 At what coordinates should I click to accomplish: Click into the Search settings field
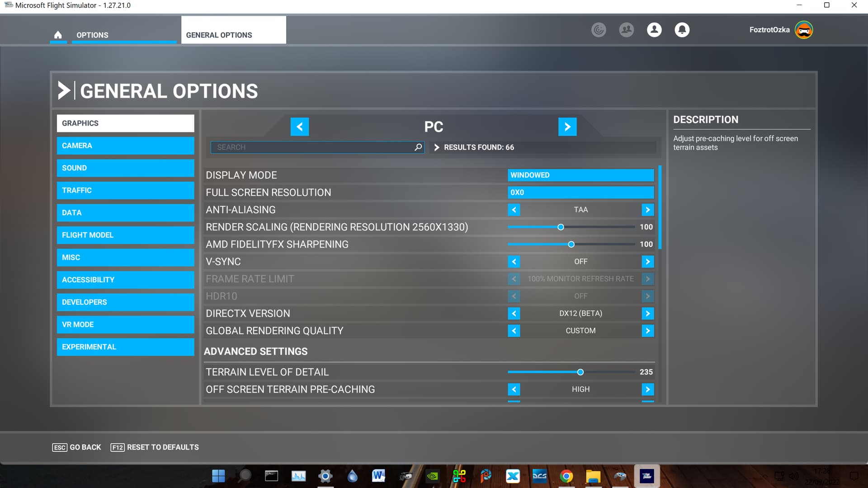tap(312, 147)
